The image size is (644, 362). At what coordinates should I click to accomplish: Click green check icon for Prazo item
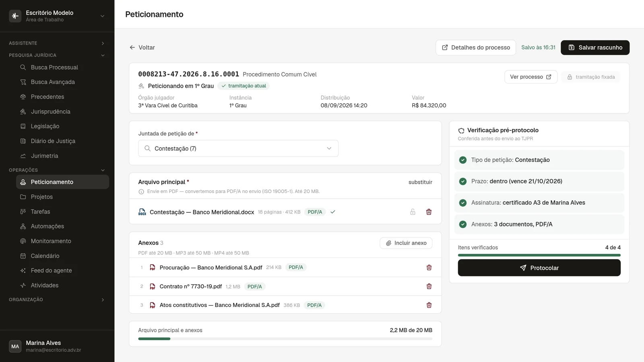463,181
